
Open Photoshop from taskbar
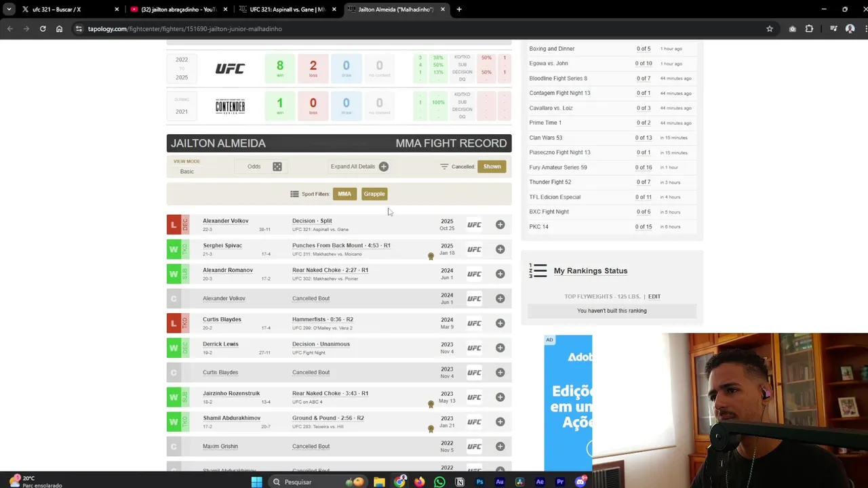click(x=479, y=482)
